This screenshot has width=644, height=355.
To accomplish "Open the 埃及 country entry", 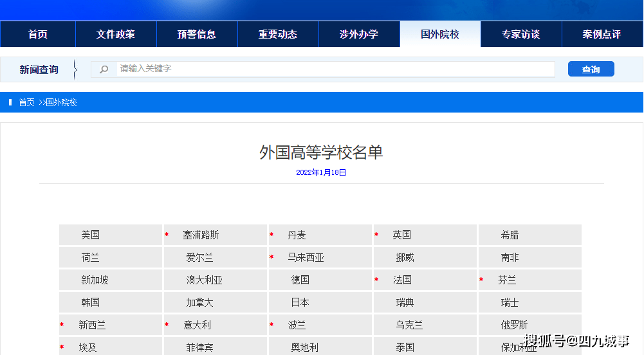I will pyautogui.click(x=87, y=348).
